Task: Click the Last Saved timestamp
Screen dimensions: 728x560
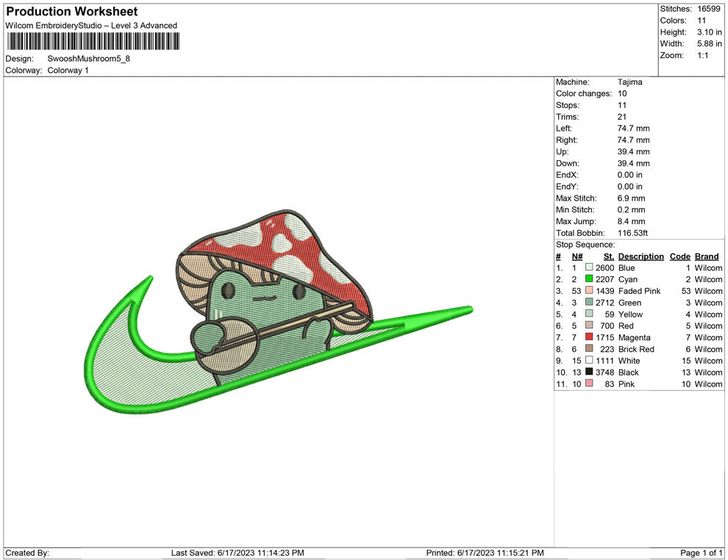Action: click(x=238, y=553)
